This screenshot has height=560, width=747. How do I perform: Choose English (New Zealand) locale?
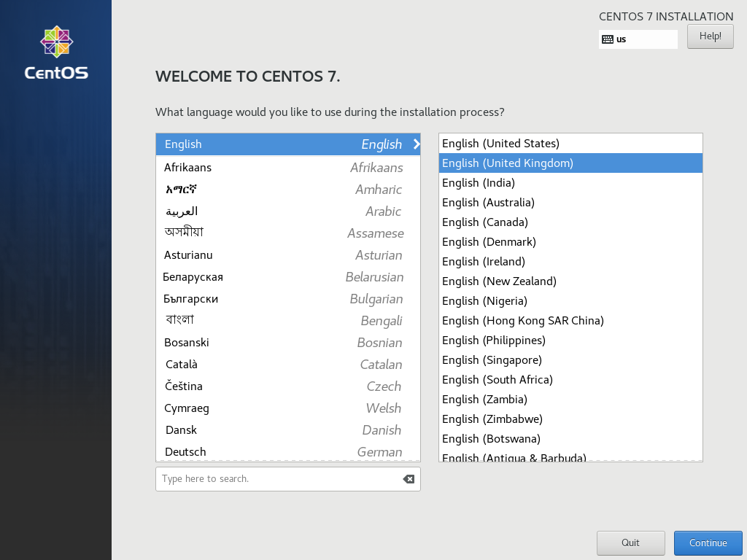(570, 281)
